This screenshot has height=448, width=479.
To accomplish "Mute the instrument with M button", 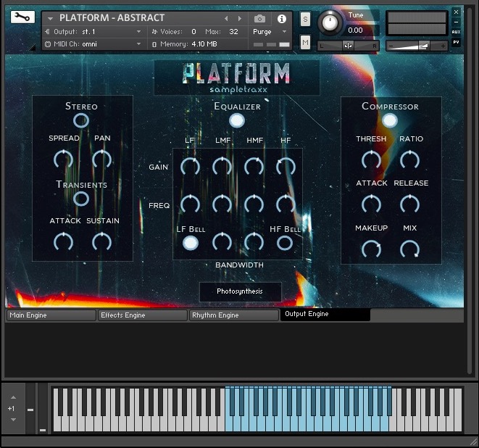I will click(x=305, y=43).
